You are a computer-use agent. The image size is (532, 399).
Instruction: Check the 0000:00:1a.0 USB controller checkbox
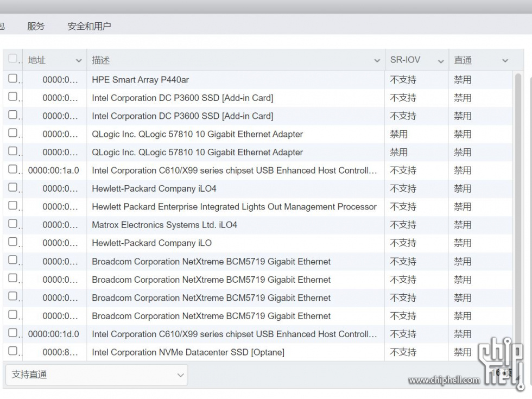pos(12,169)
